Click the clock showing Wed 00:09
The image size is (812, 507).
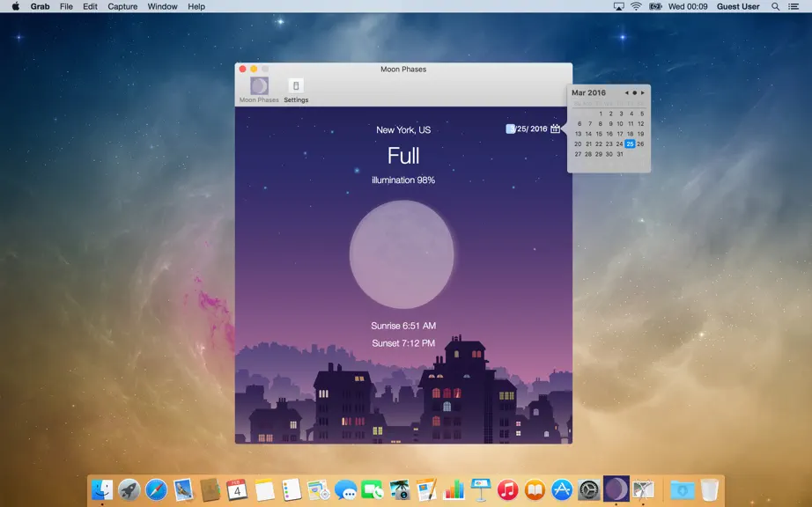pos(688,6)
